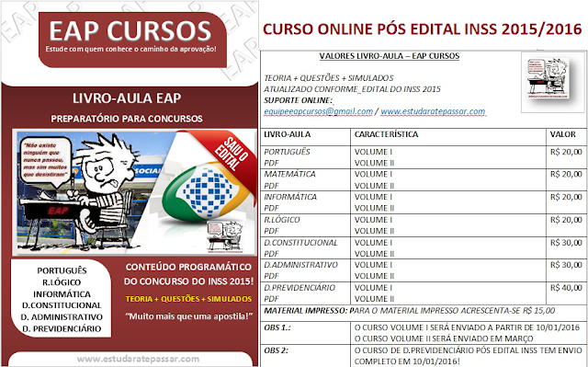
Task: Click the line about VOLUME II ENVIADO EM MARÇO
Action: (x=444, y=338)
